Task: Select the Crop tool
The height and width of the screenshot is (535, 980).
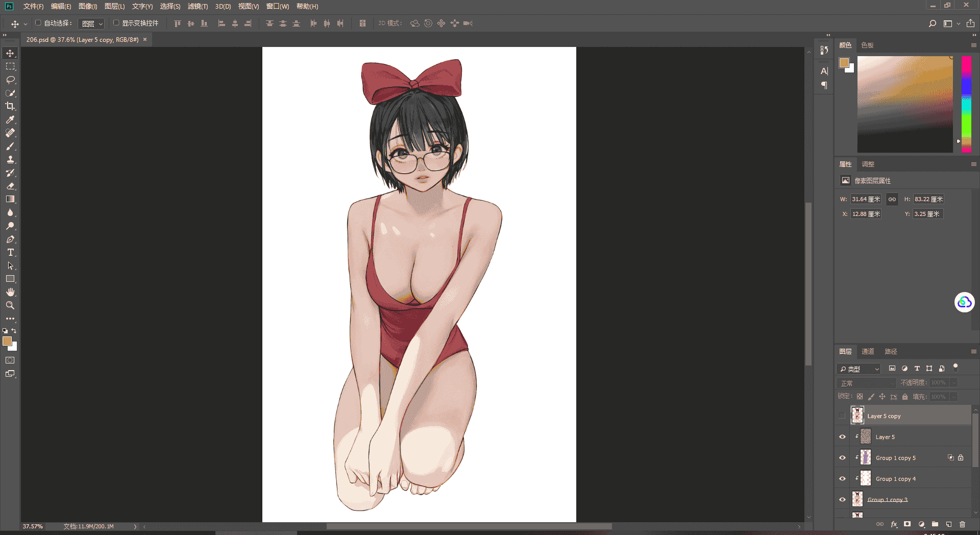Action: tap(10, 106)
